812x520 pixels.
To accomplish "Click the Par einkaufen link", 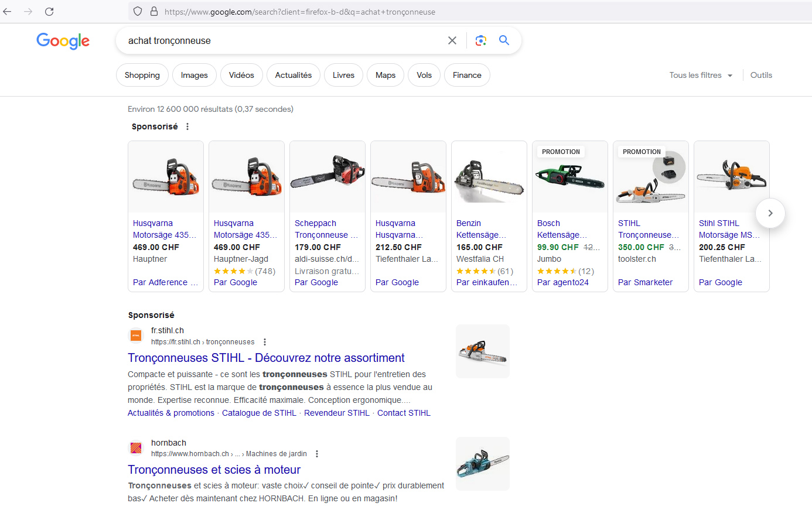I will click(487, 282).
